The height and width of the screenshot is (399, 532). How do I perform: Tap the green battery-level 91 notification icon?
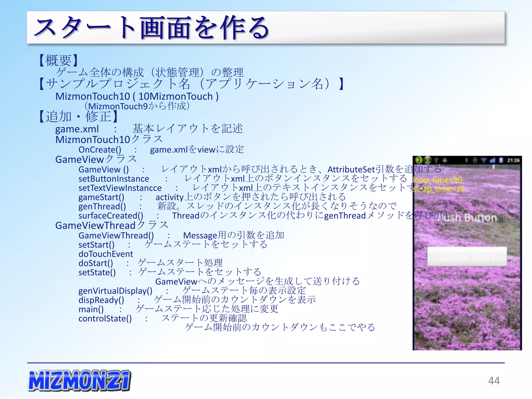click(x=419, y=160)
